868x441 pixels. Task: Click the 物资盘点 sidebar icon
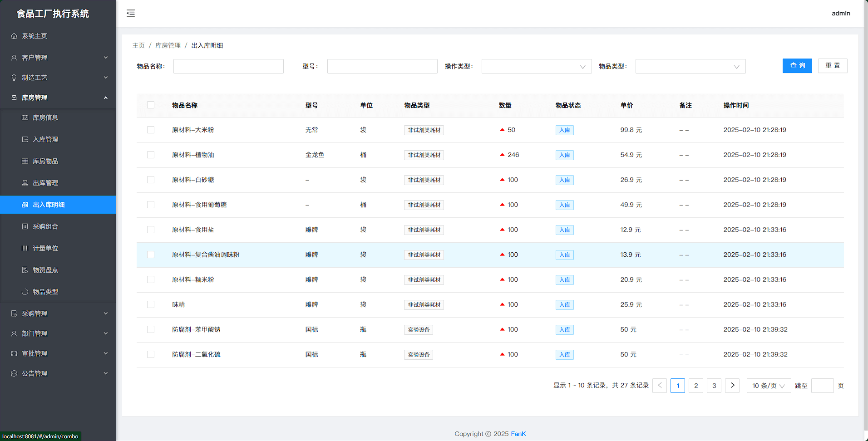pyautogui.click(x=25, y=270)
